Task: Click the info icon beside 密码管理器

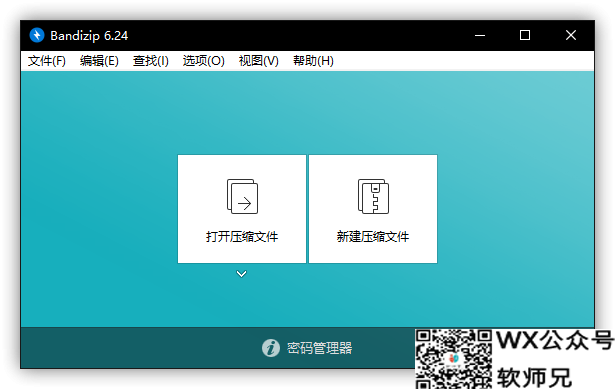Action: [x=271, y=348]
